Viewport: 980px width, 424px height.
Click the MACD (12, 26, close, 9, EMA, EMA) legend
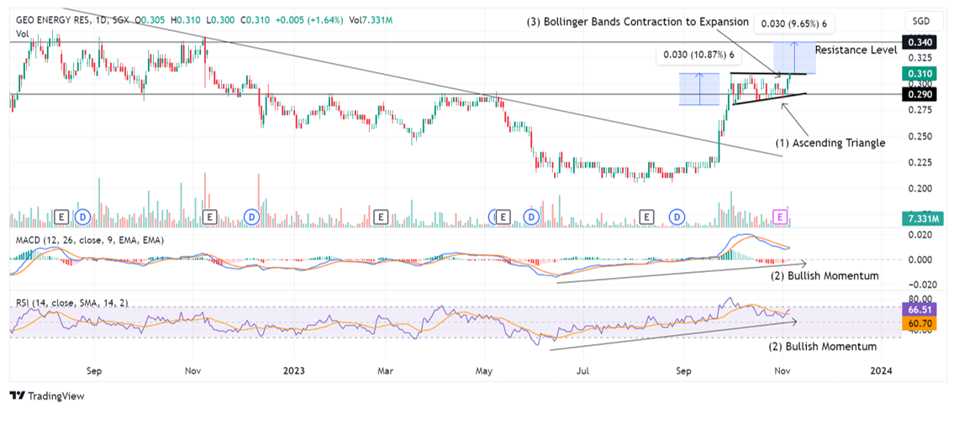[x=90, y=240]
